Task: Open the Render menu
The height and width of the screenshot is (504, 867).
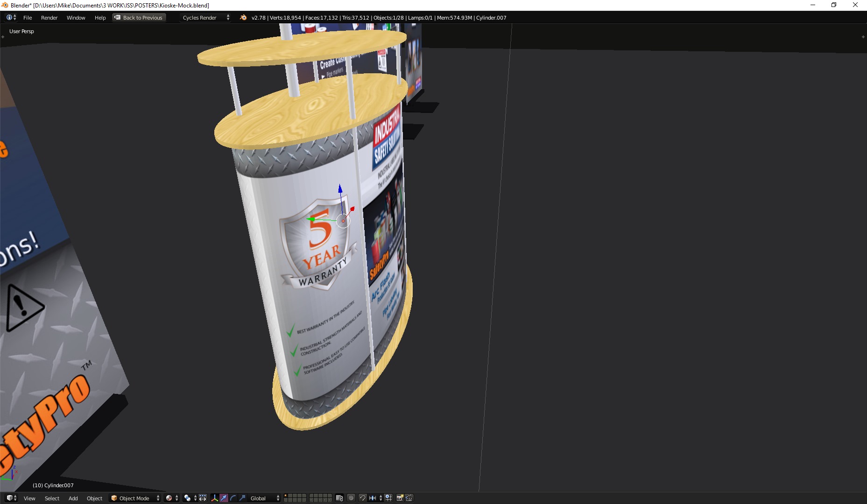Action: pyautogui.click(x=49, y=18)
